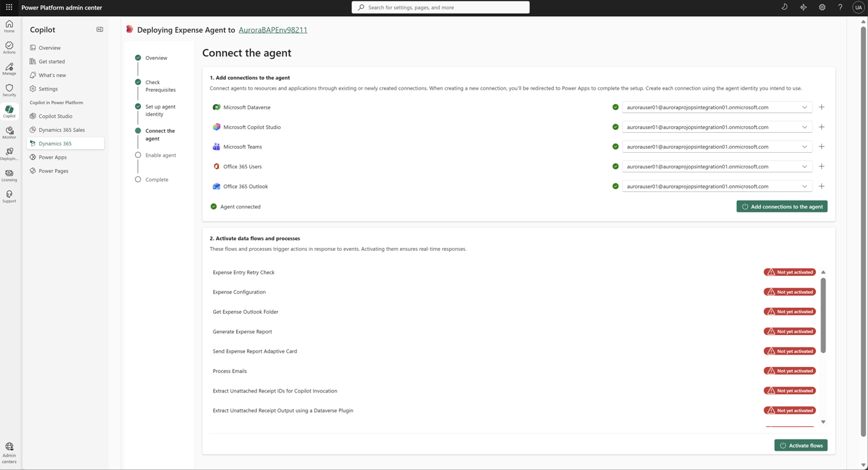Click the Activate flows button
This screenshot has height=470, width=868.
click(x=801, y=445)
